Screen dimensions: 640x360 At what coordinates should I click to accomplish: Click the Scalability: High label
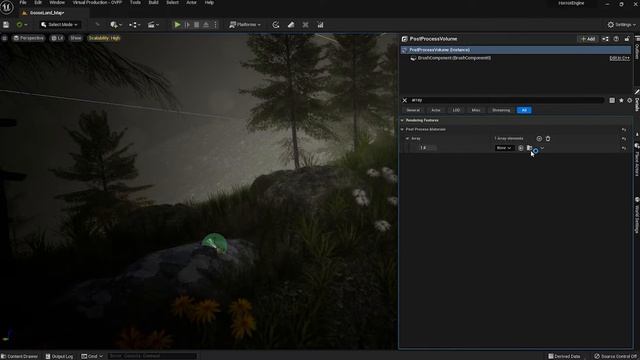click(x=104, y=38)
